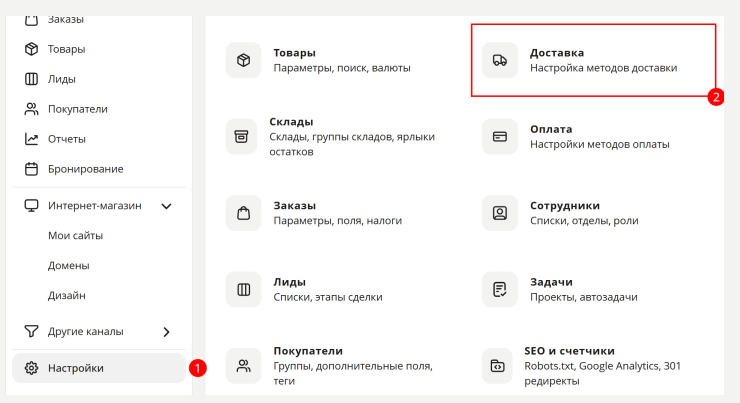Viewport: 740px width, 403px height.
Task: Expand the Другие каналы arrow
Action: click(x=166, y=332)
